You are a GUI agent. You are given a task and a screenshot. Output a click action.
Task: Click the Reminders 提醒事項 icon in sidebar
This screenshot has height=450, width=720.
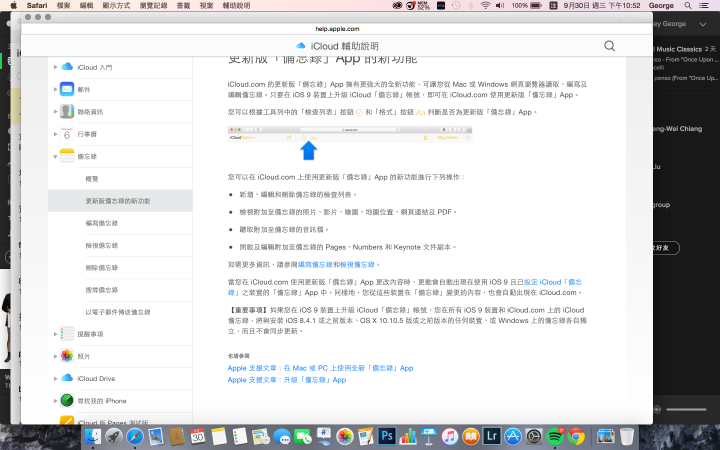coord(67,334)
